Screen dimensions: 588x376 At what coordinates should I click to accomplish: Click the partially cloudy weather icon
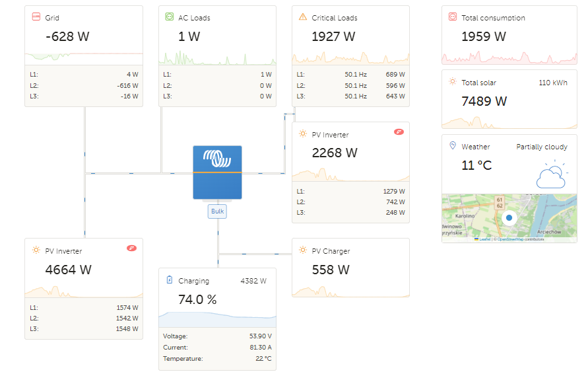(551, 174)
